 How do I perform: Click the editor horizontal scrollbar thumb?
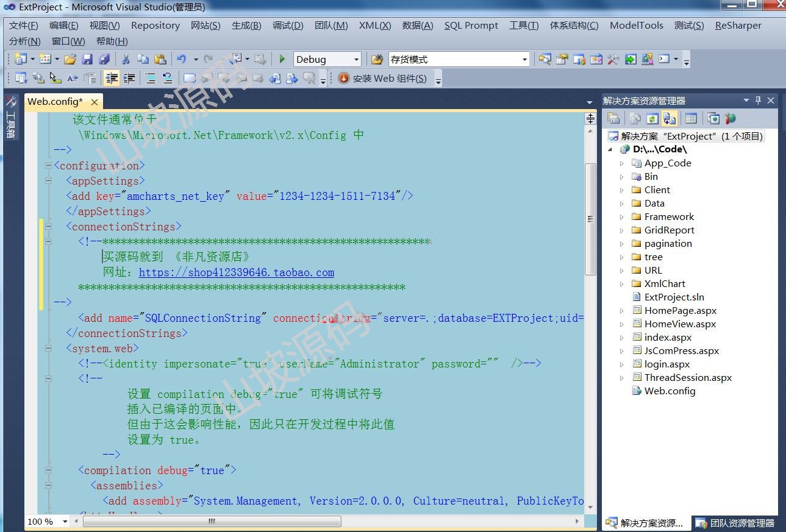pos(212,522)
